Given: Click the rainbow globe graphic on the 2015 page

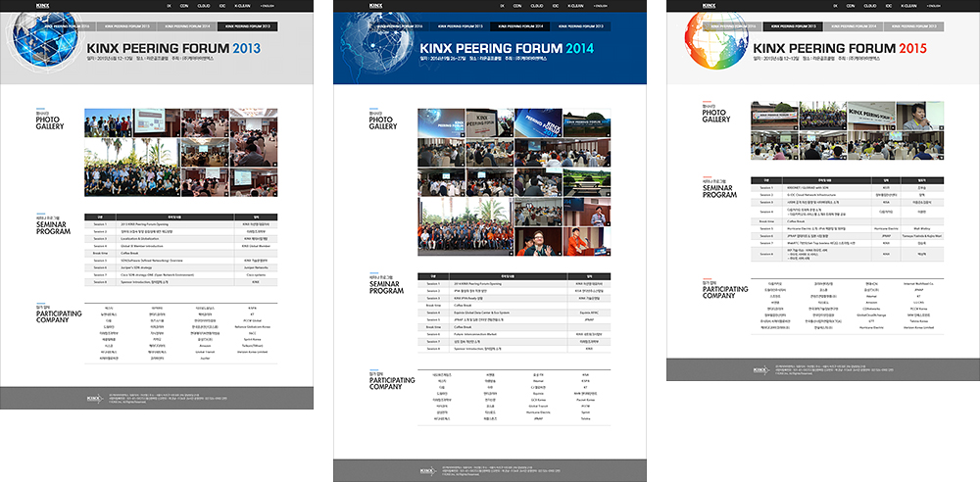Looking at the screenshot, I should (x=716, y=40).
